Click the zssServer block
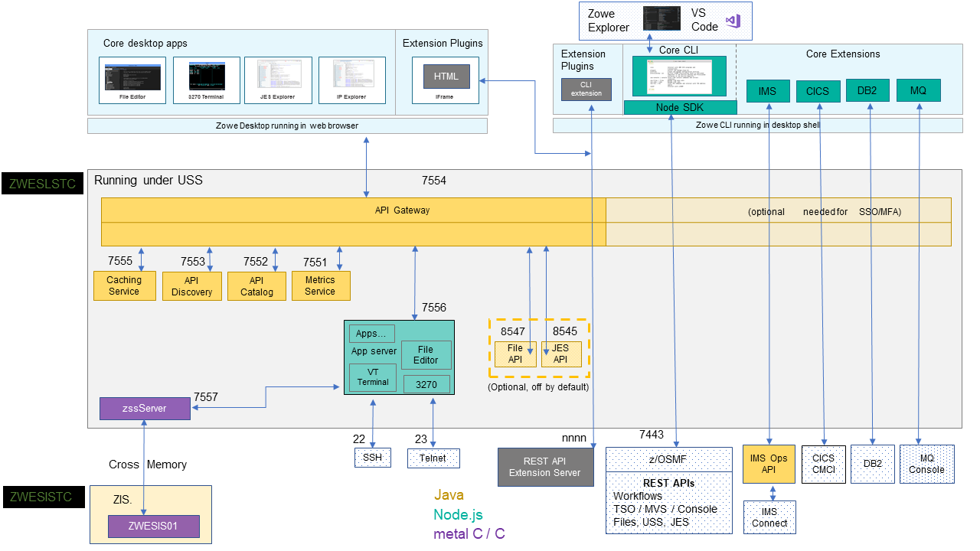 click(x=145, y=408)
